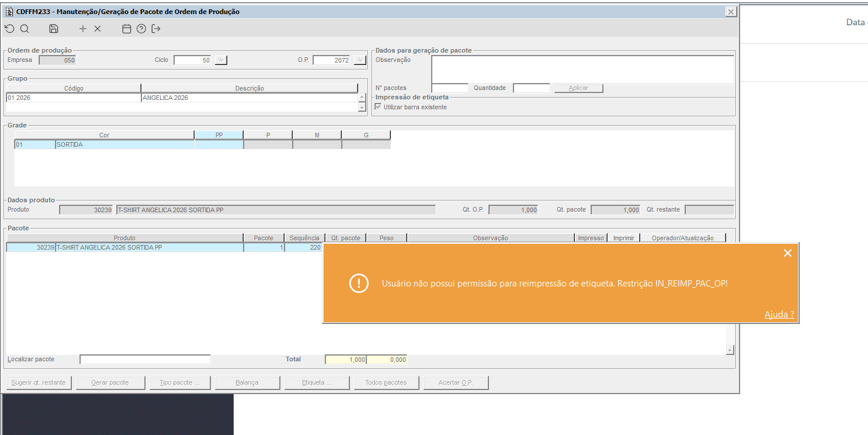This screenshot has width=868, height=435.
Task: Click the Qt. pacote column header
Action: click(x=345, y=238)
